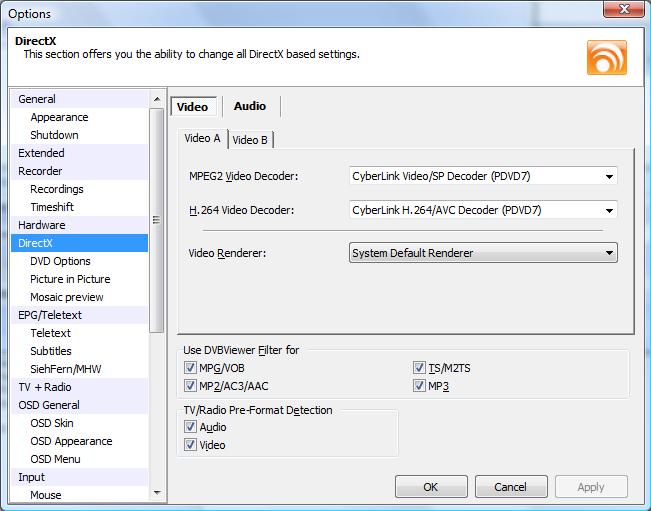The image size is (651, 511).
Task: Click the orange DVBViewer logo icon
Action: [x=606, y=57]
